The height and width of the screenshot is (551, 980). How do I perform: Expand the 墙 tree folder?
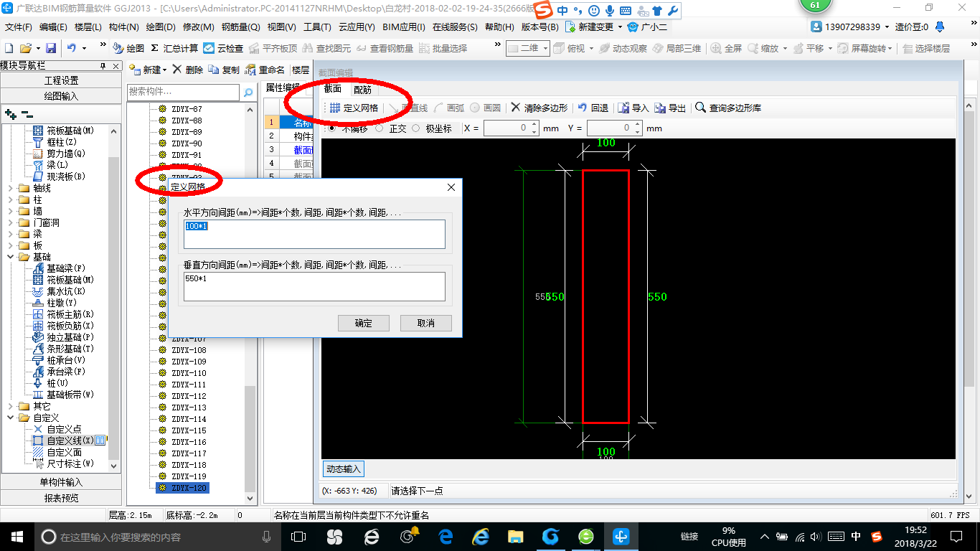10,211
